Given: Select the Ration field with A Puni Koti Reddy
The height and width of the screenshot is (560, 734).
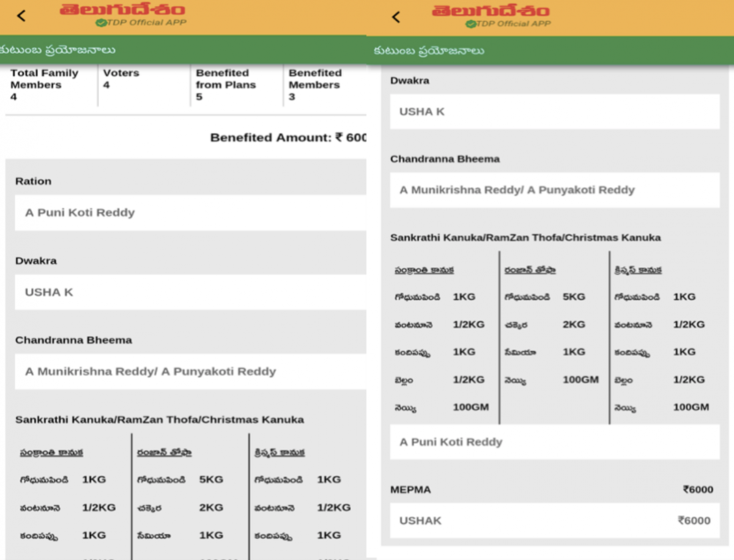Looking at the screenshot, I should coord(190,213).
